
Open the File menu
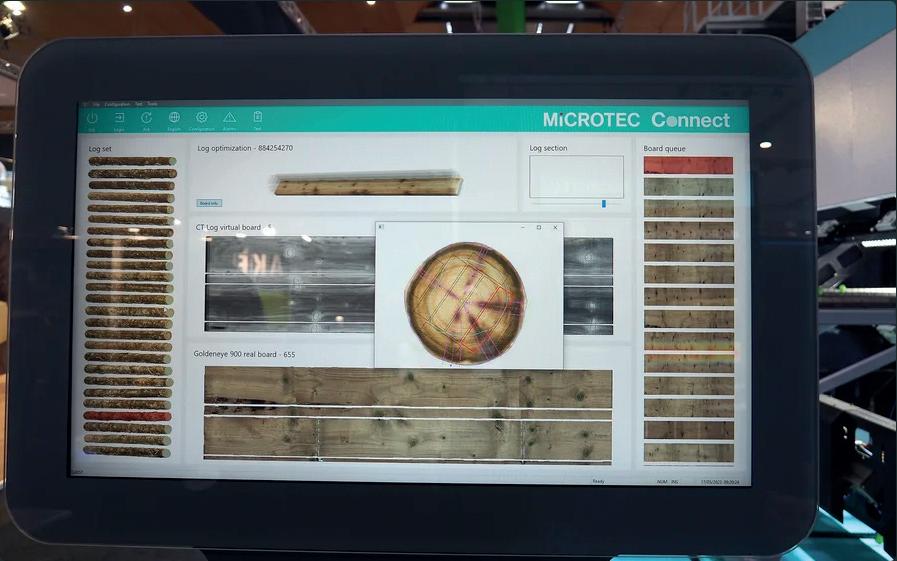96,105
